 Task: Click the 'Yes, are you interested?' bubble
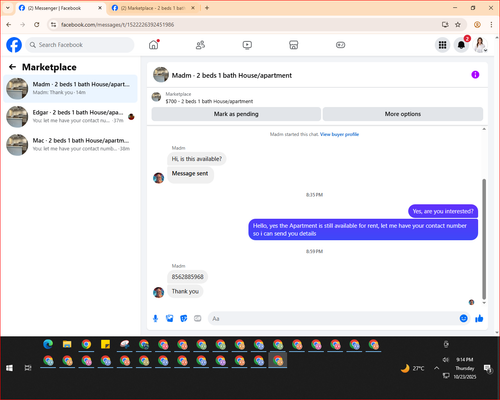(x=443, y=211)
